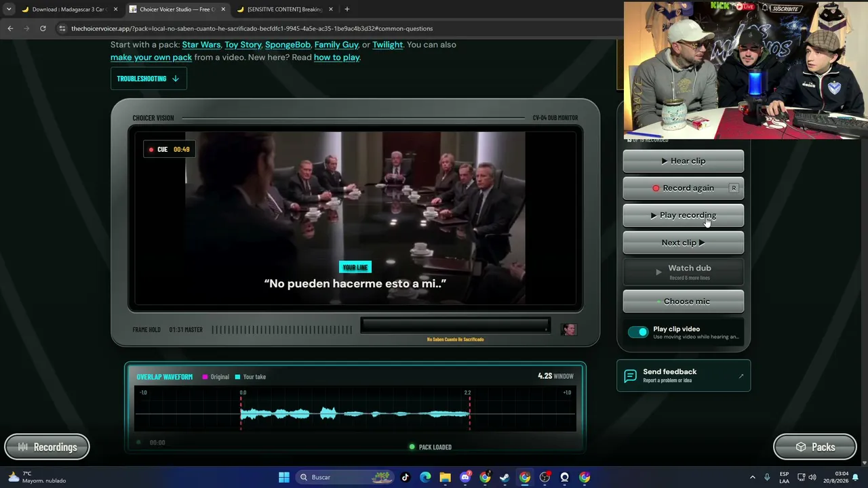The height and width of the screenshot is (488, 868).
Task: Click the microphone tray icon
Action: (767, 477)
